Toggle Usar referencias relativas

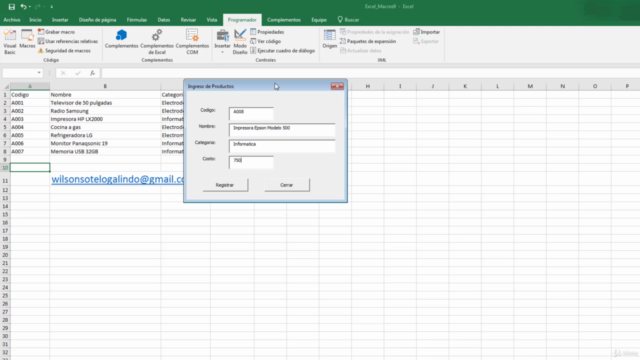tap(68, 41)
